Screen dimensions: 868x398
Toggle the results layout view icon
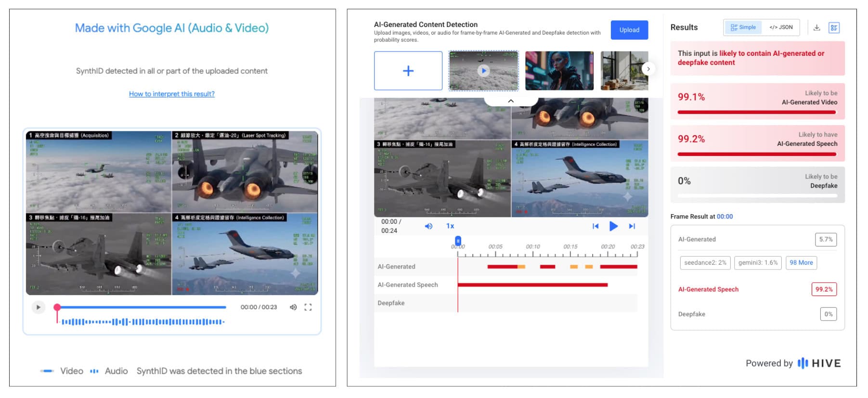pyautogui.click(x=834, y=27)
